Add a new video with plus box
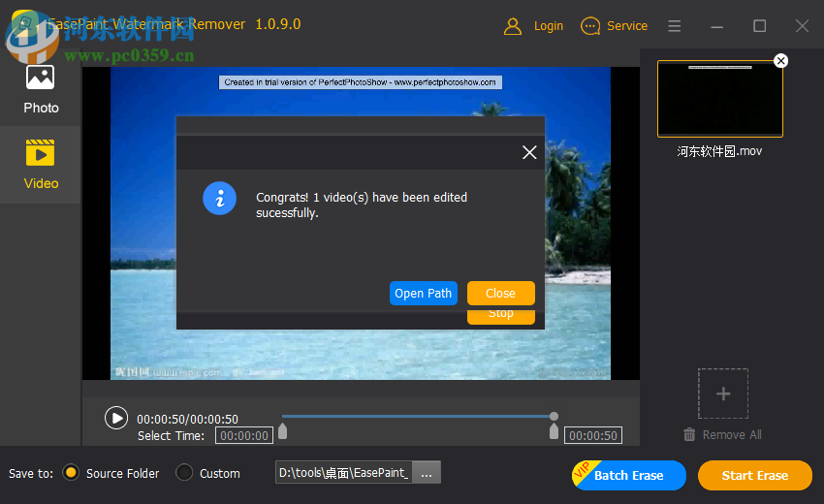Image resolution: width=824 pixels, height=504 pixels. [723, 394]
